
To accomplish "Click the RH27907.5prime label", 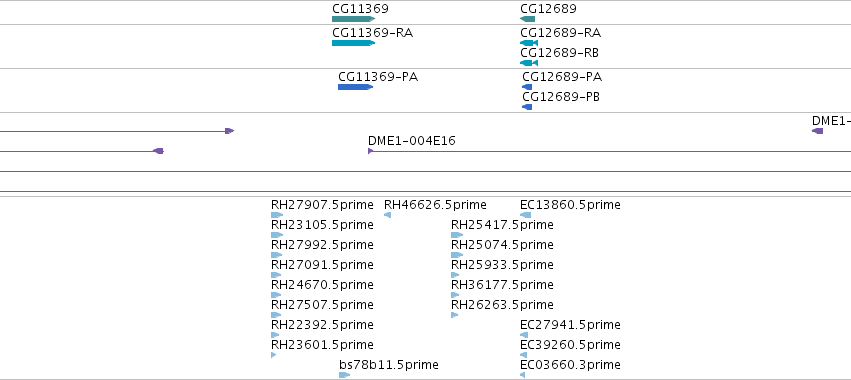I will pos(322,205).
